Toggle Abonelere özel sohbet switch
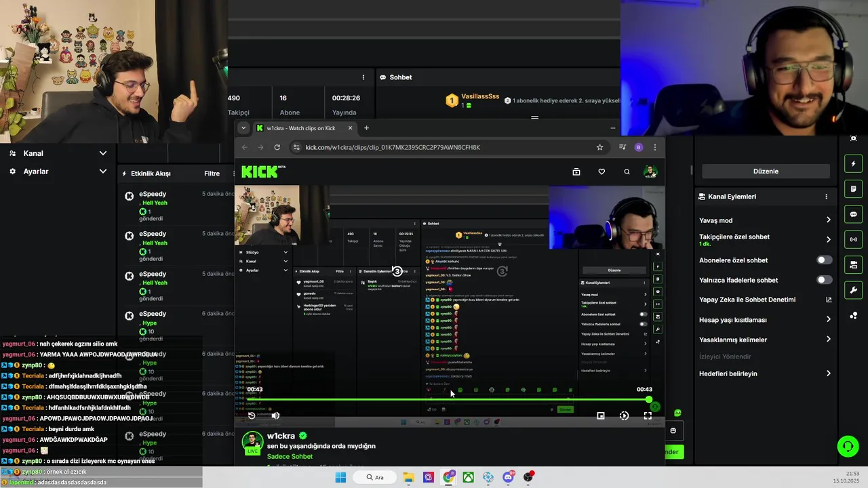Viewport: 868px width, 488px height. (x=824, y=260)
